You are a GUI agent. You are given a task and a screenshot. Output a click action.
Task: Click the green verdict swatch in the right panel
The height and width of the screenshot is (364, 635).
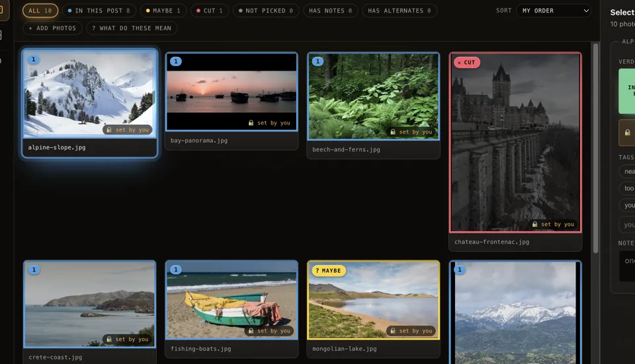click(x=627, y=91)
